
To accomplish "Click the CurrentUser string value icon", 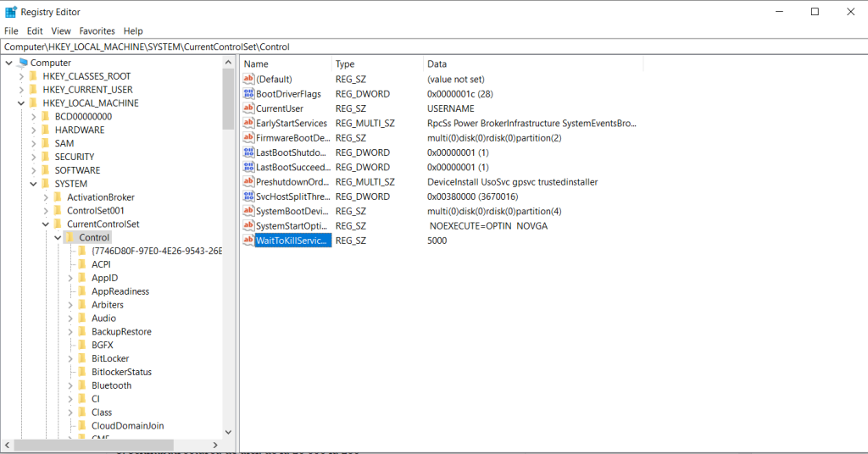I will [x=248, y=108].
